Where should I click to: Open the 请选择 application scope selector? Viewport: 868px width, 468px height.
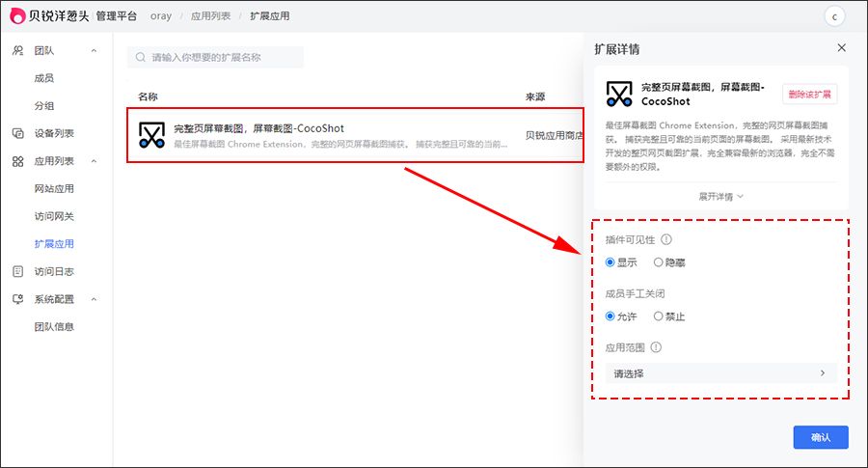pyautogui.click(x=720, y=373)
